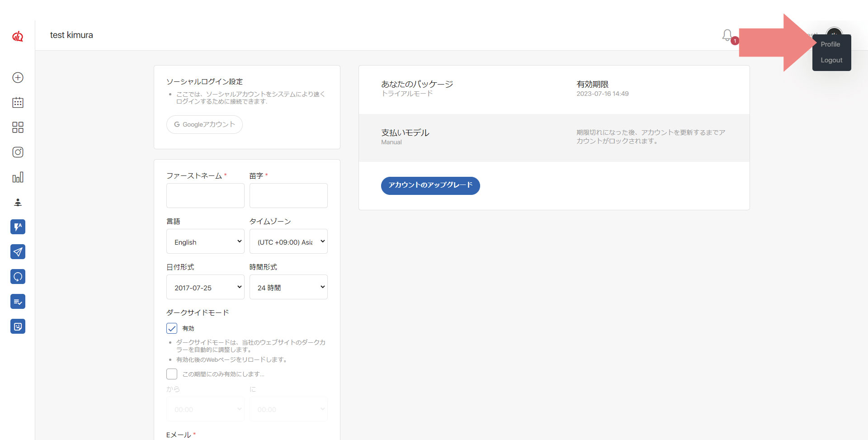Click the plus circle icon in sidebar
868x440 pixels.
point(18,78)
